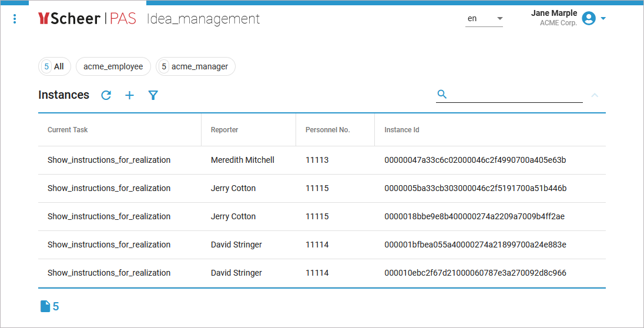Sort by Reporter column header
This screenshot has width=644, height=328.
point(224,130)
